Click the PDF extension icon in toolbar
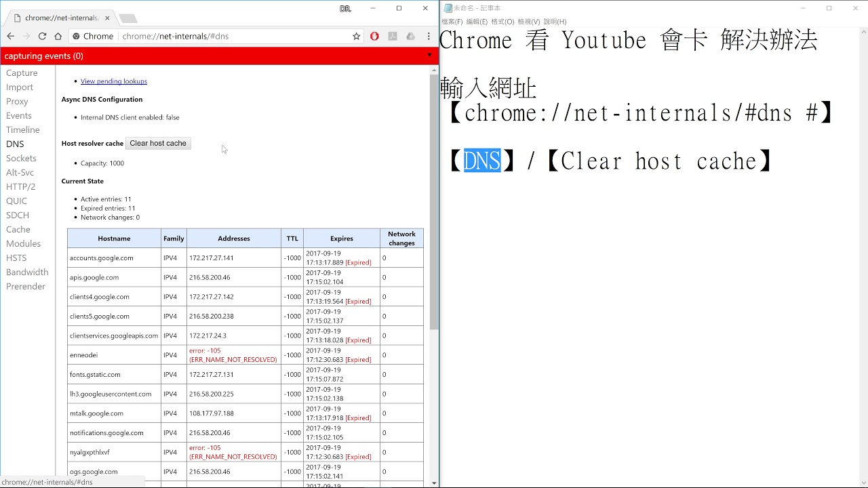Image resolution: width=868 pixels, height=488 pixels. pyautogui.click(x=393, y=36)
